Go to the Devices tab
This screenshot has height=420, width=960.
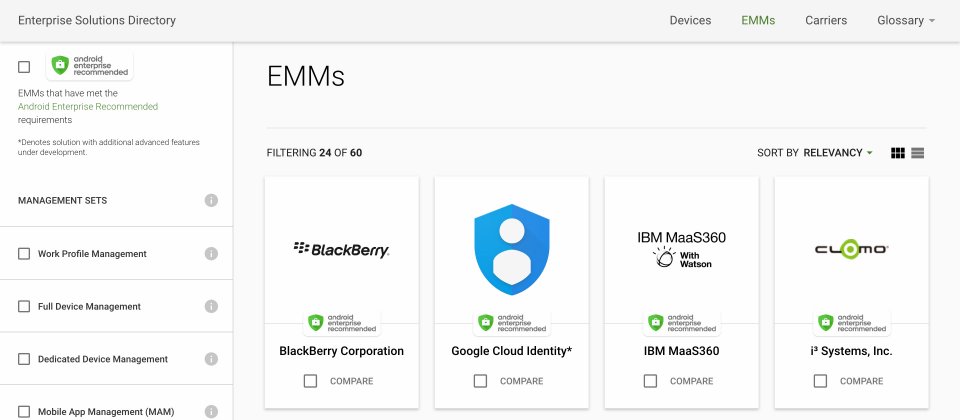(x=690, y=20)
